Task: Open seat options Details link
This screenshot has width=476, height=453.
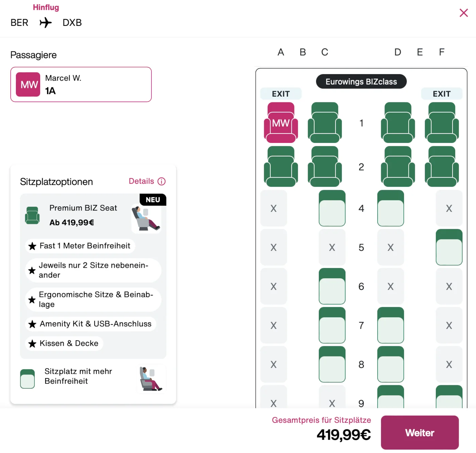Action: pyautogui.click(x=141, y=181)
